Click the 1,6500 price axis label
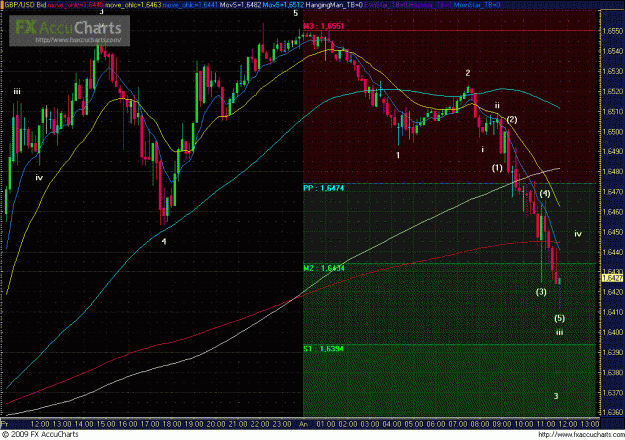The image size is (625, 440). tap(613, 132)
